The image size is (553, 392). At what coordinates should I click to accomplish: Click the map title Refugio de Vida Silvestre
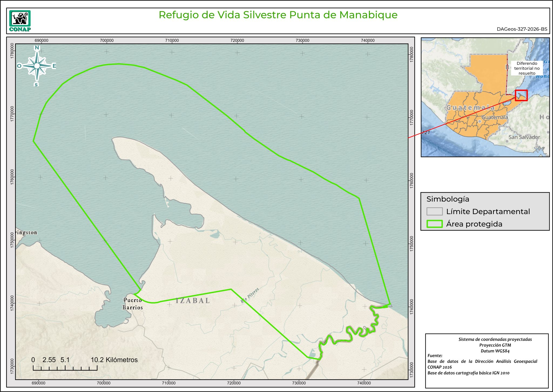pos(278,15)
